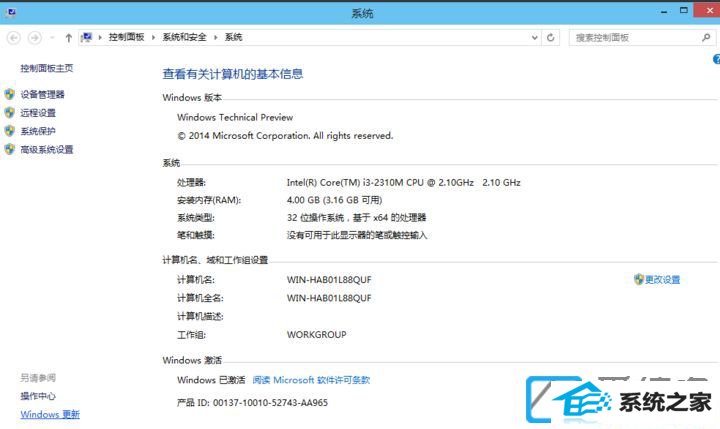720x429 pixels.
Task: Expand the arrow after the computer icon
Action: 100,37
